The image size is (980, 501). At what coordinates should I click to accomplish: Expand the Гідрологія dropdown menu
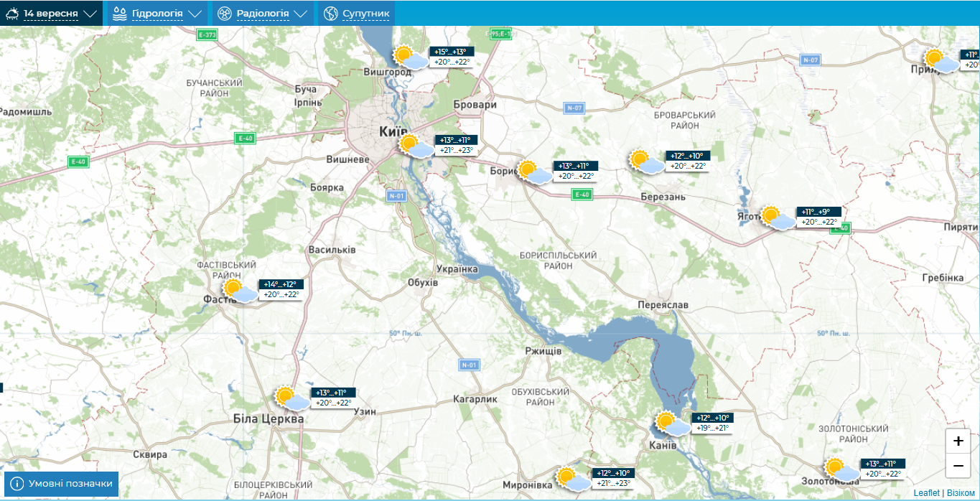pos(157,14)
